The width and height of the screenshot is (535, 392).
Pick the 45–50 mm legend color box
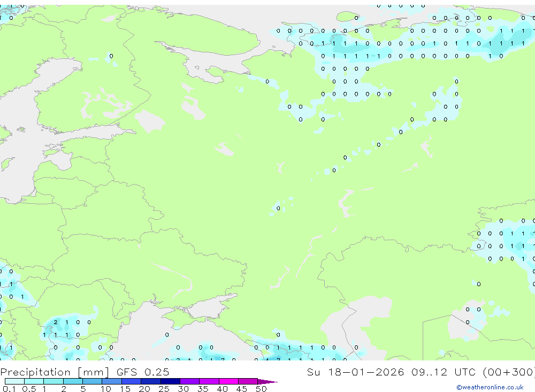248,381
